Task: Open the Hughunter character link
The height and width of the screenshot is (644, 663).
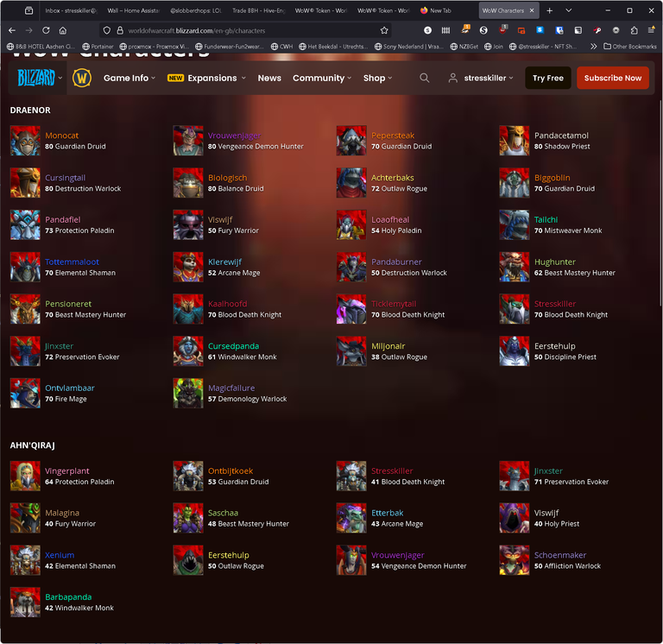Action: click(555, 262)
